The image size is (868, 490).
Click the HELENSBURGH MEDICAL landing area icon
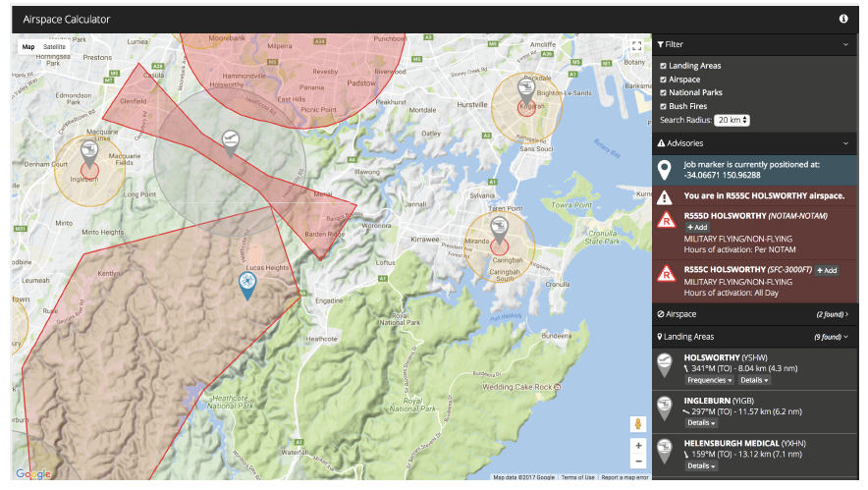click(665, 451)
